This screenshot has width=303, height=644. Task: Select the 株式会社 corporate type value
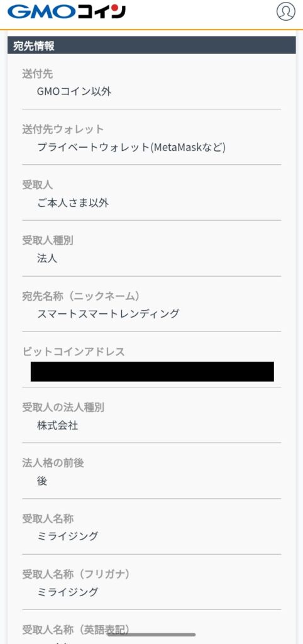tap(57, 425)
